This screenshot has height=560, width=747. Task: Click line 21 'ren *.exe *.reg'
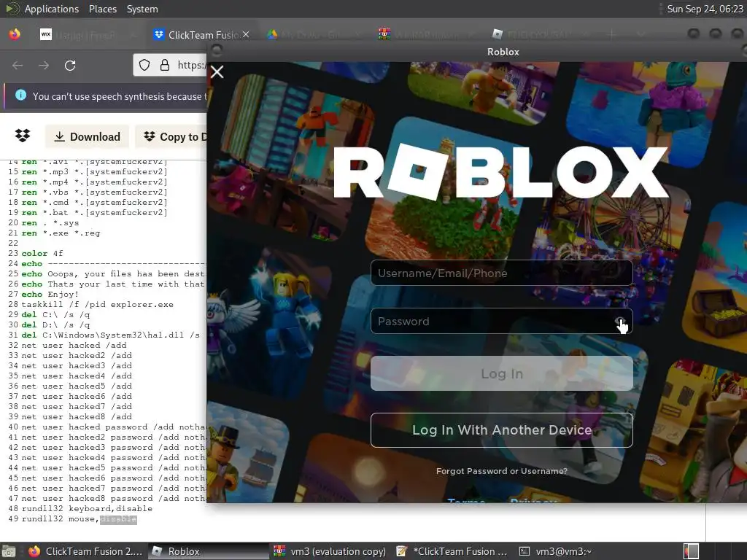(61, 233)
